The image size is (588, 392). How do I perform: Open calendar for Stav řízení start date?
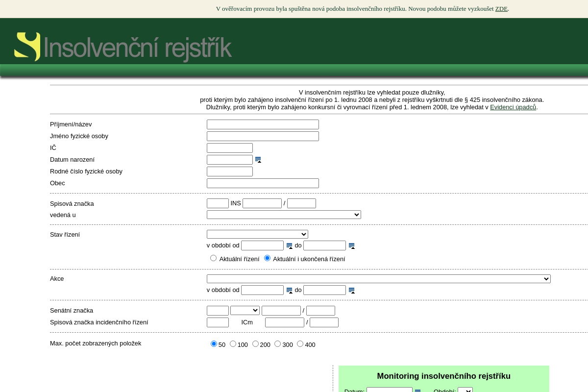click(290, 246)
